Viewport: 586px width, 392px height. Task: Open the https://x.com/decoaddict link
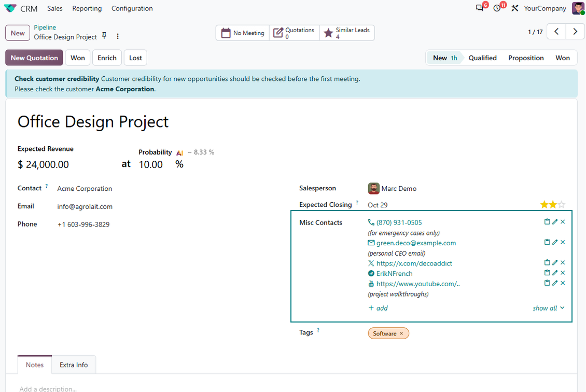click(x=414, y=263)
